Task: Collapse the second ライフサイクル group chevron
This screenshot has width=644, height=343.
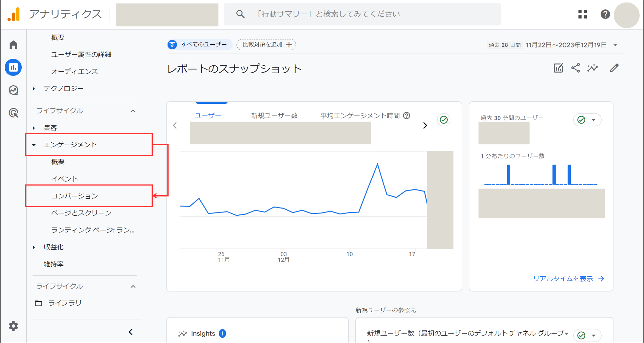Action: (133, 286)
